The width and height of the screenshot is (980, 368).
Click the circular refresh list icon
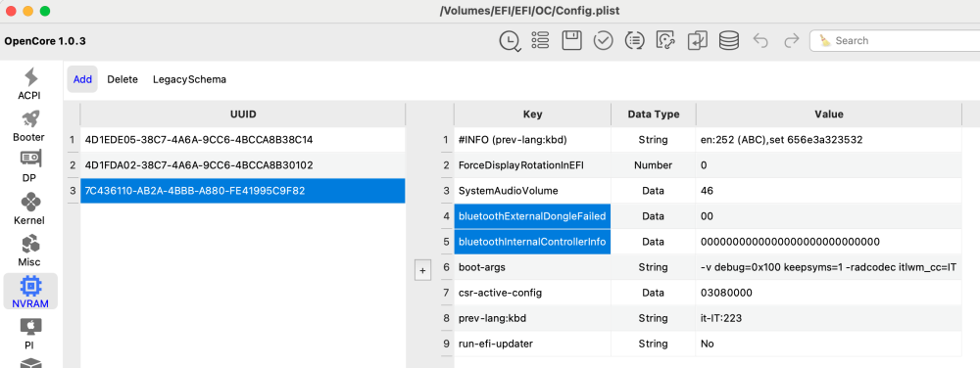[x=635, y=41]
